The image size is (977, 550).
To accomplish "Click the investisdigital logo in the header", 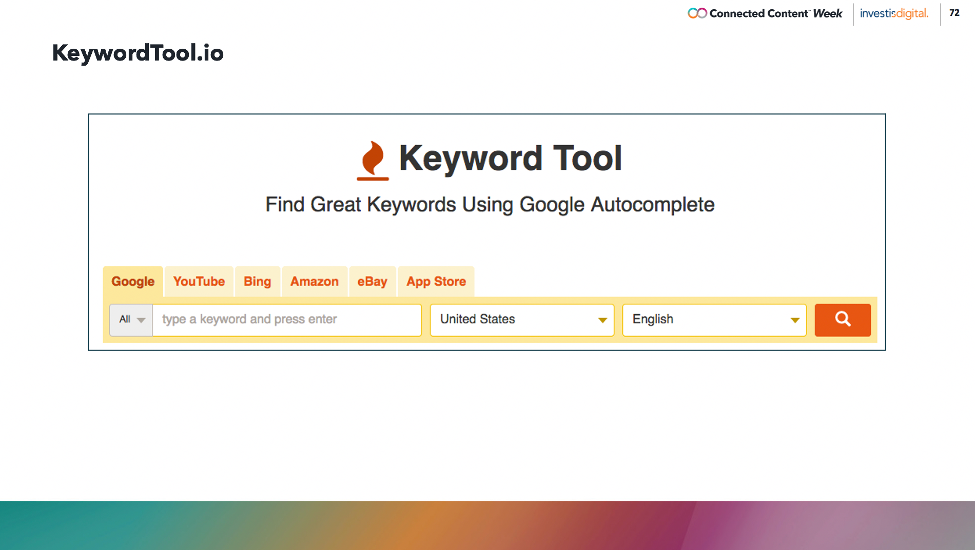I will [x=894, y=14].
